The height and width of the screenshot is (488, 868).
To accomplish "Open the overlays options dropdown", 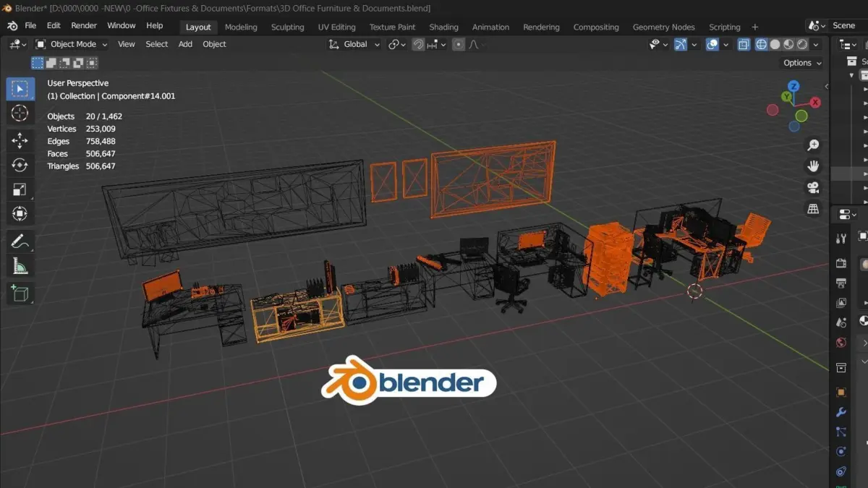I will click(726, 44).
